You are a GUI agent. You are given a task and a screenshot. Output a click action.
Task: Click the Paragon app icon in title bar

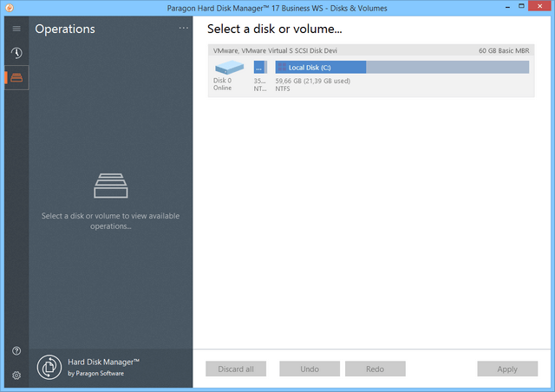[x=10, y=8]
